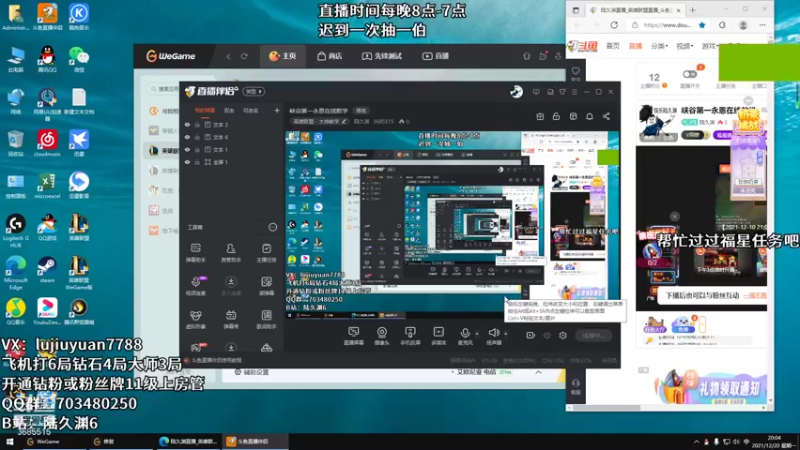Toggle 直播开关 switch on Douyu page
800x450 pixels.
690,74
